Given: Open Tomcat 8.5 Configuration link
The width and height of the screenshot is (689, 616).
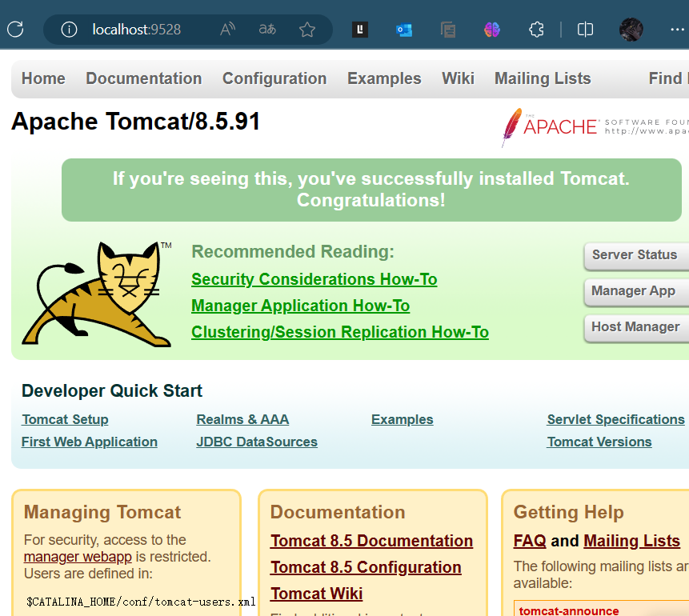Looking at the screenshot, I should click(x=366, y=567).
